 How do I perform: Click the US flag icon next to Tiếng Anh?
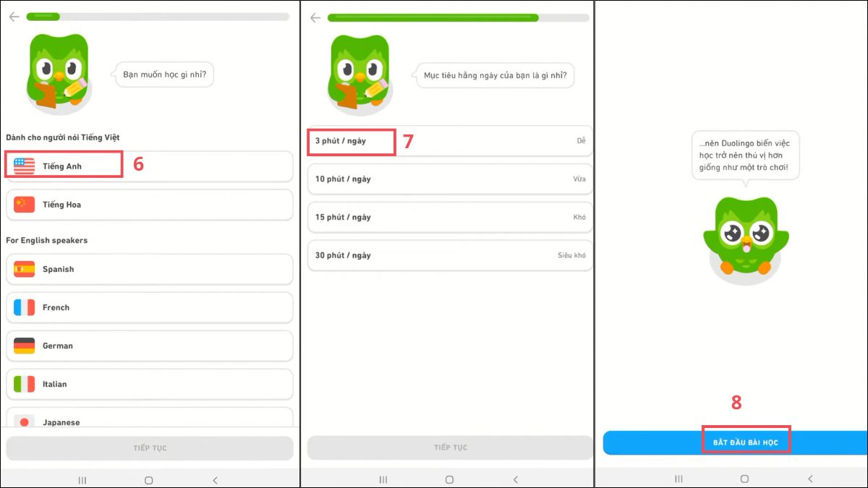coord(24,166)
